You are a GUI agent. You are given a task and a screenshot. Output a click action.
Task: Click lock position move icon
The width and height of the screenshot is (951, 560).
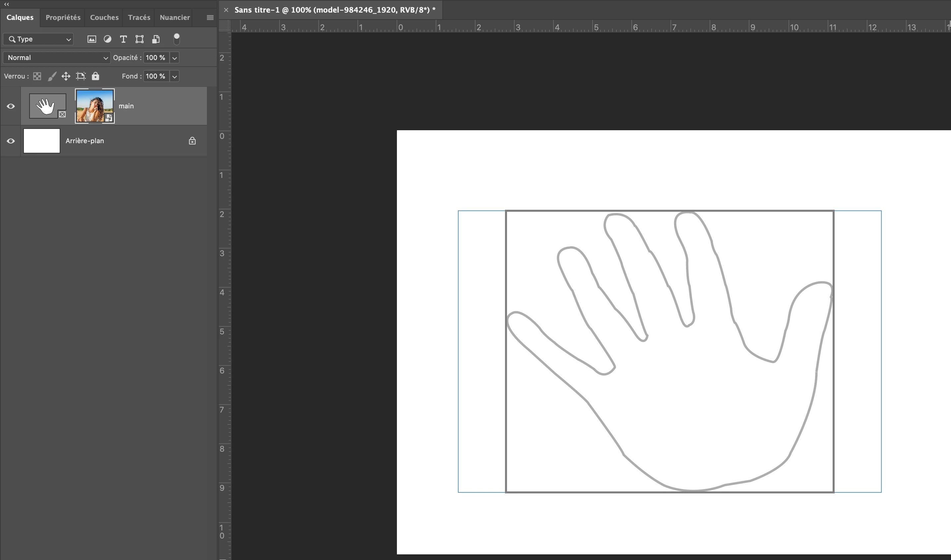tap(66, 76)
